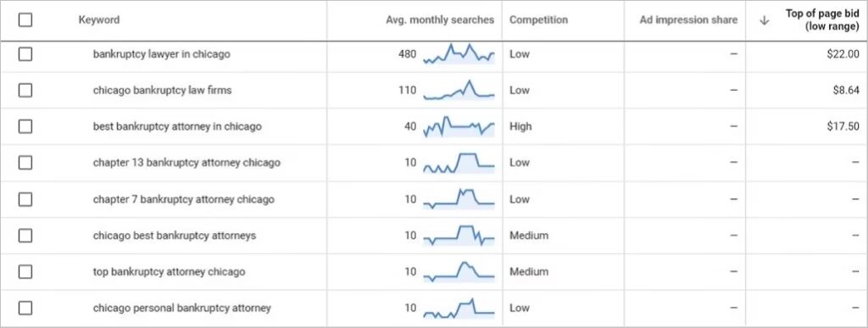Check the chicago bankruptcy law firms row
Viewport: 868px width, 328px height.
point(25,90)
